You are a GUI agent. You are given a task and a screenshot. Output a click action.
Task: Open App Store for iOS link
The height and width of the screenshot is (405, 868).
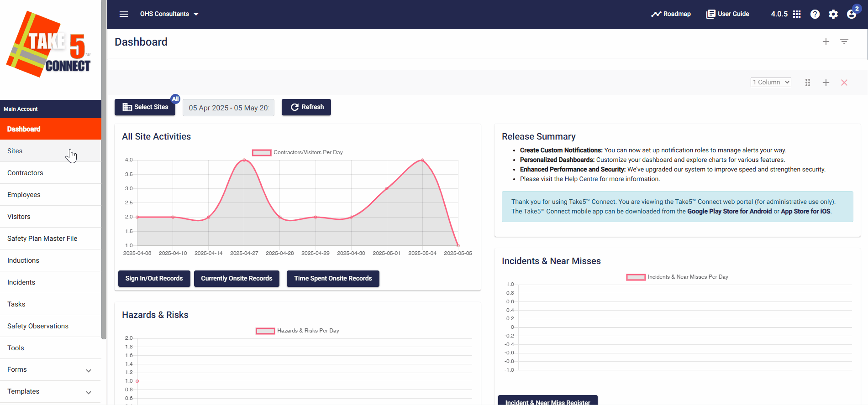click(805, 211)
